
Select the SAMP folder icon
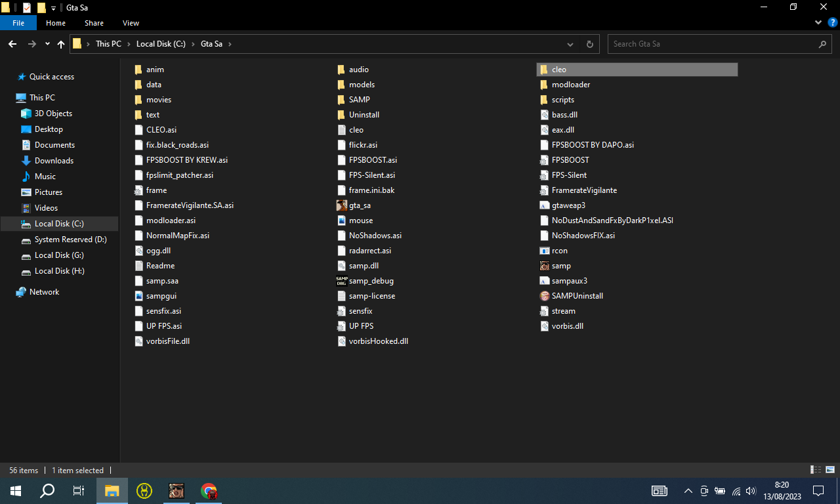pos(341,100)
